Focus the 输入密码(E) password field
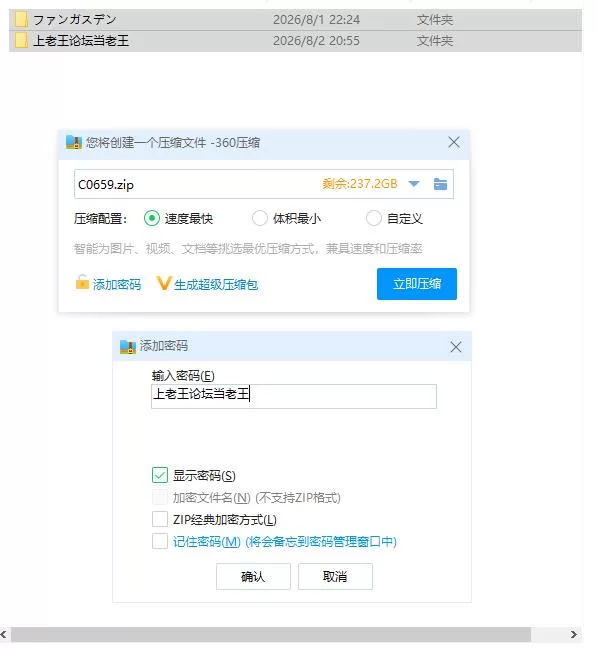This screenshot has width=598, height=649. [294, 396]
